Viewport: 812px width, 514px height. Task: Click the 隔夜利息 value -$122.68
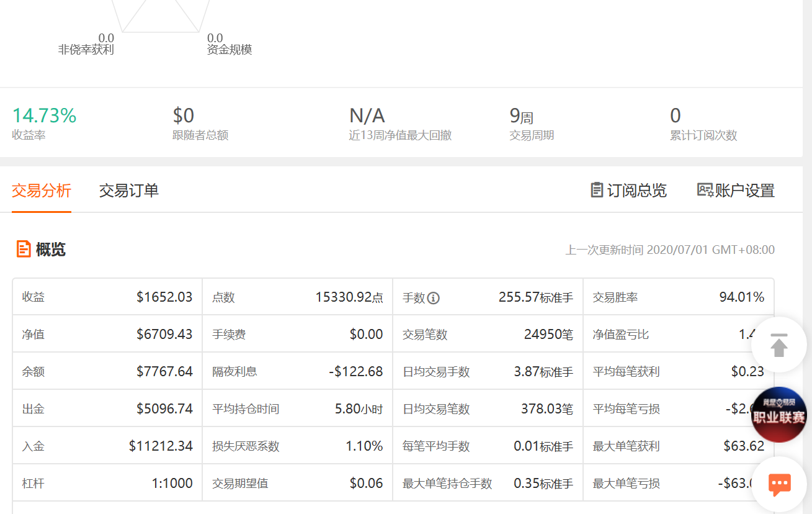pos(356,372)
